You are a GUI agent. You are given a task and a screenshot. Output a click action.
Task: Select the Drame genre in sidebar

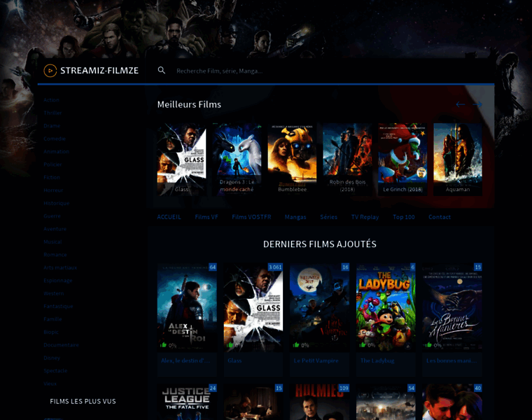pos(52,126)
